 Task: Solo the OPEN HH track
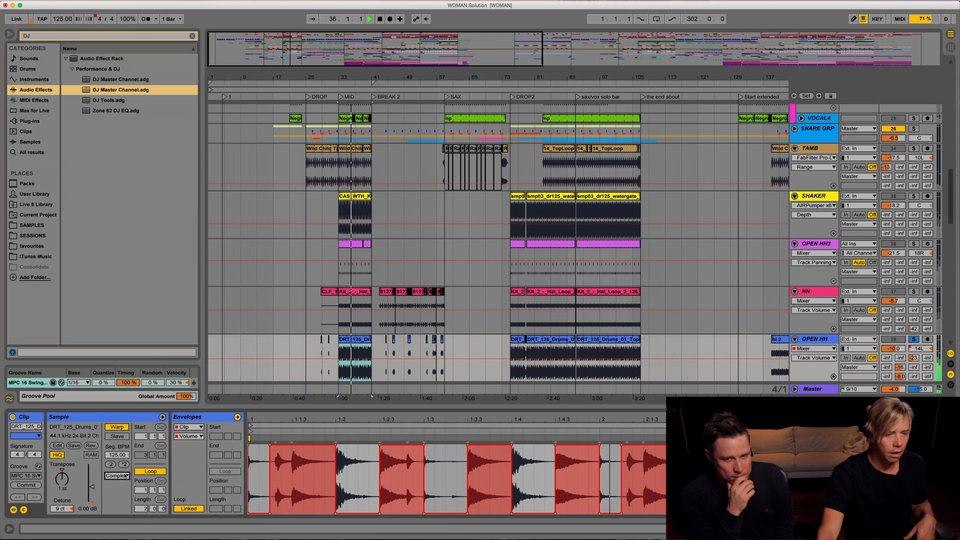913,339
